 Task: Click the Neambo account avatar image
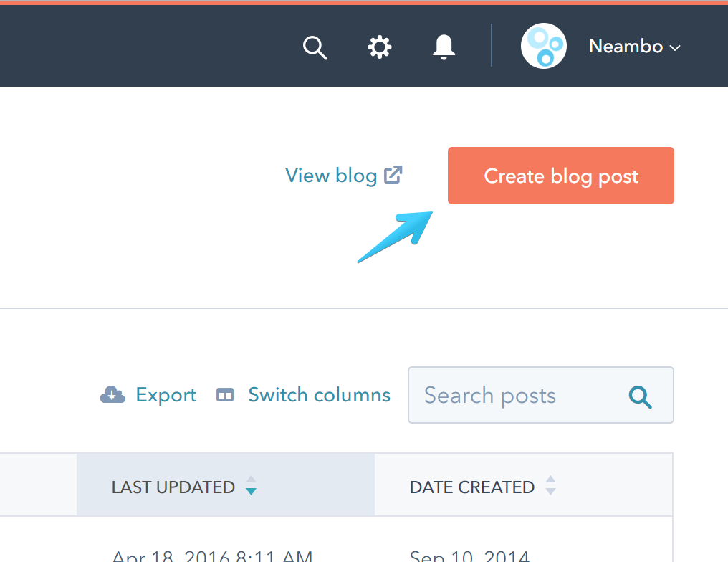point(543,47)
